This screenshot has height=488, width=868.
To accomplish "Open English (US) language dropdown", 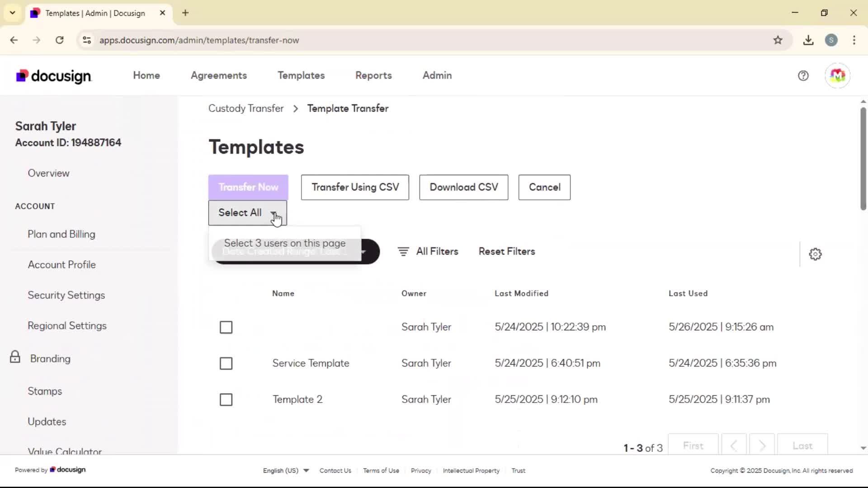I will [286, 470].
